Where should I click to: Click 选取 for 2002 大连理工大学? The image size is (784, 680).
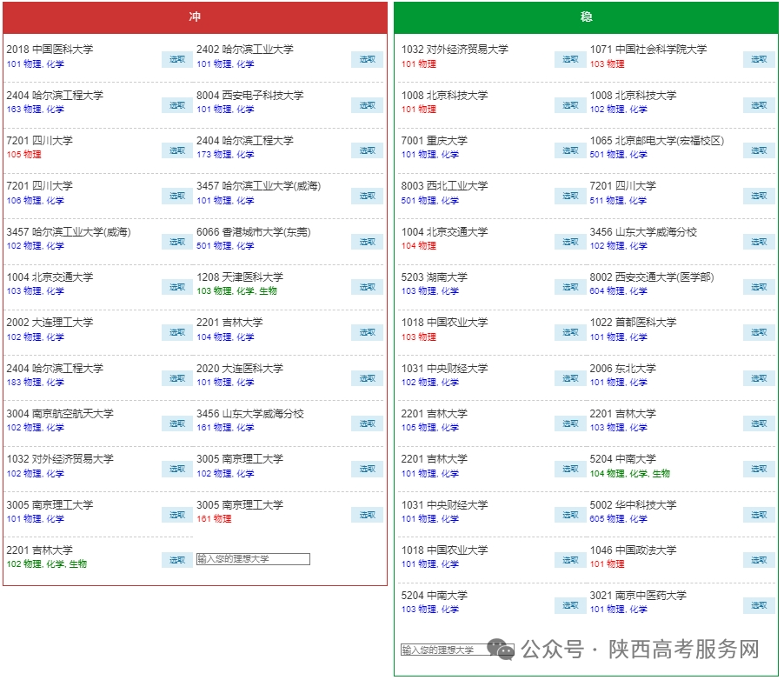point(177,333)
